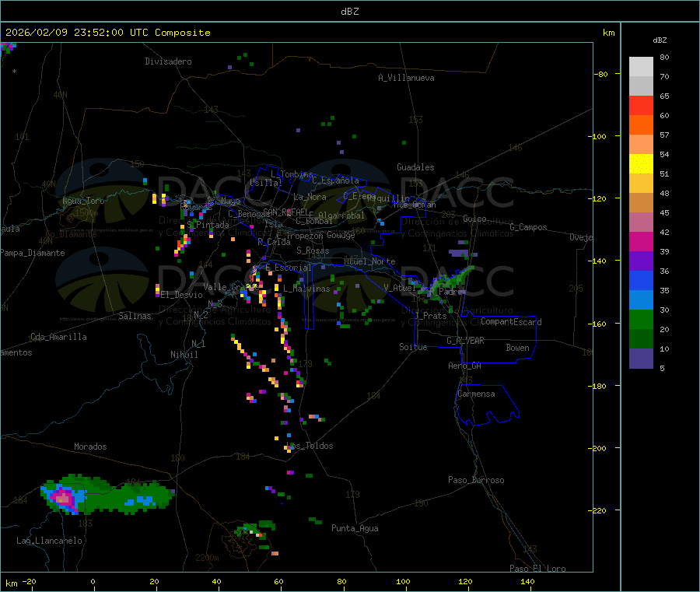Click the Paso_Barroso label
Screen dimensions: 700x592
coord(476,480)
